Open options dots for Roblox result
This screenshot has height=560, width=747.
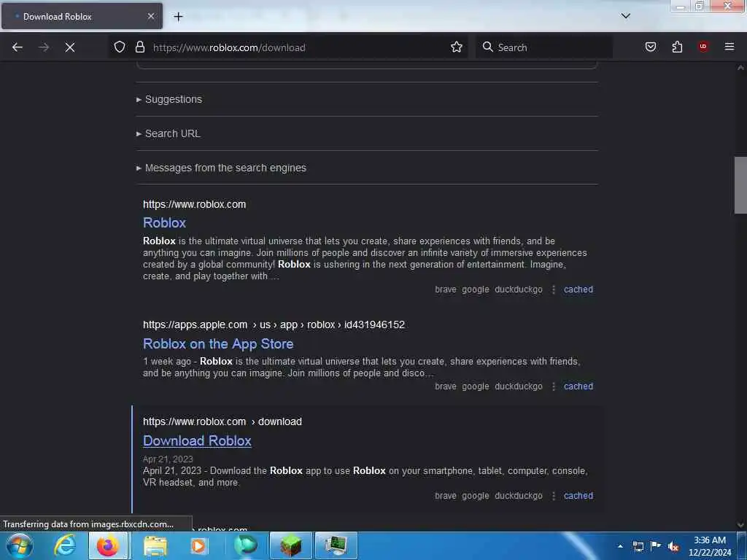coord(554,289)
